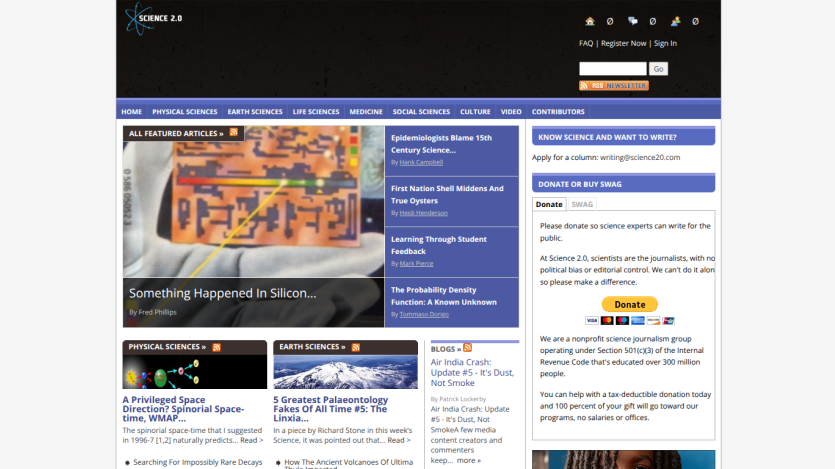Open the Physical Sciences menu item
Image resolution: width=835 pixels, height=469 pixels.
[185, 112]
